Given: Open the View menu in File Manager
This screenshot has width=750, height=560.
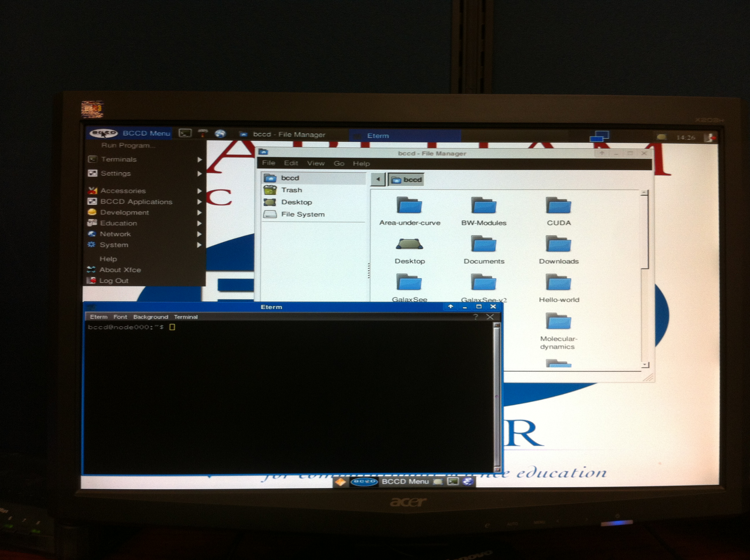Looking at the screenshot, I should [315, 163].
